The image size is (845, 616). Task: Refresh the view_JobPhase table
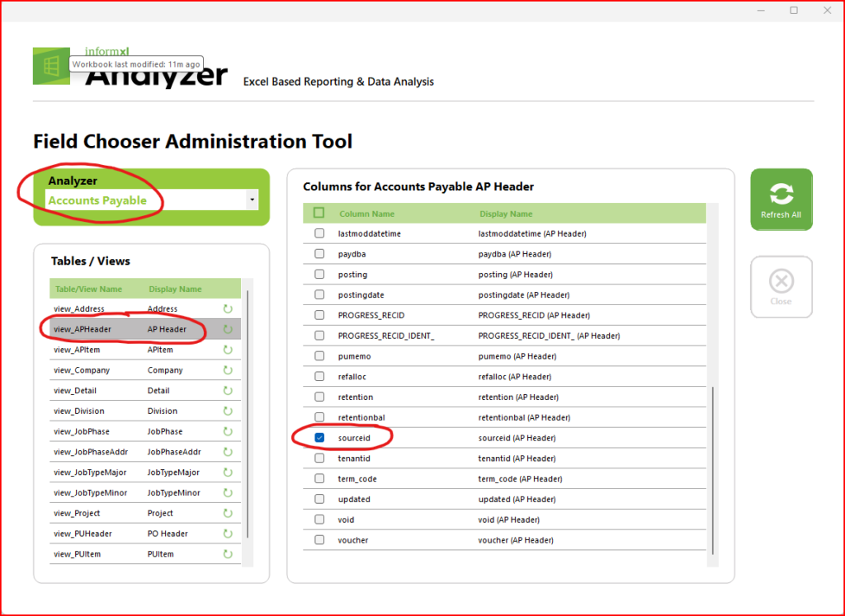[228, 431]
